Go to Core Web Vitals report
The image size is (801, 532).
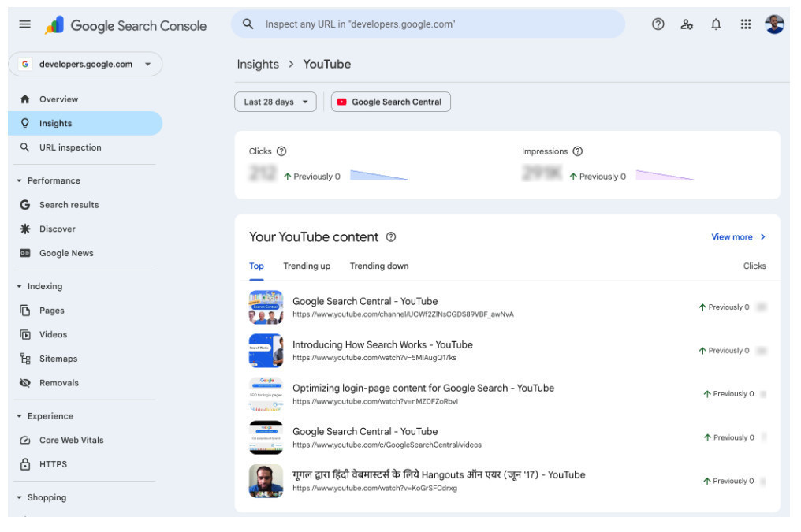click(x=71, y=441)
